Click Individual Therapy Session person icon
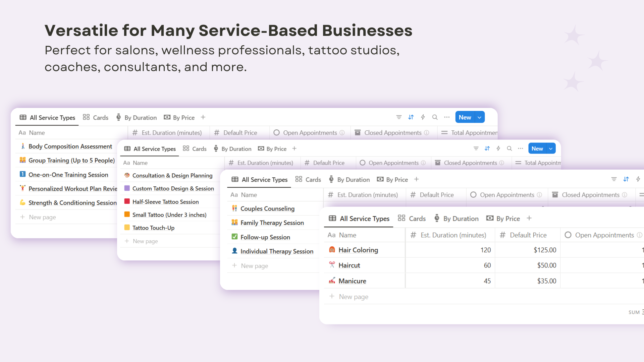This screenshot has width=644, height=362. click(x=234, y=251)
